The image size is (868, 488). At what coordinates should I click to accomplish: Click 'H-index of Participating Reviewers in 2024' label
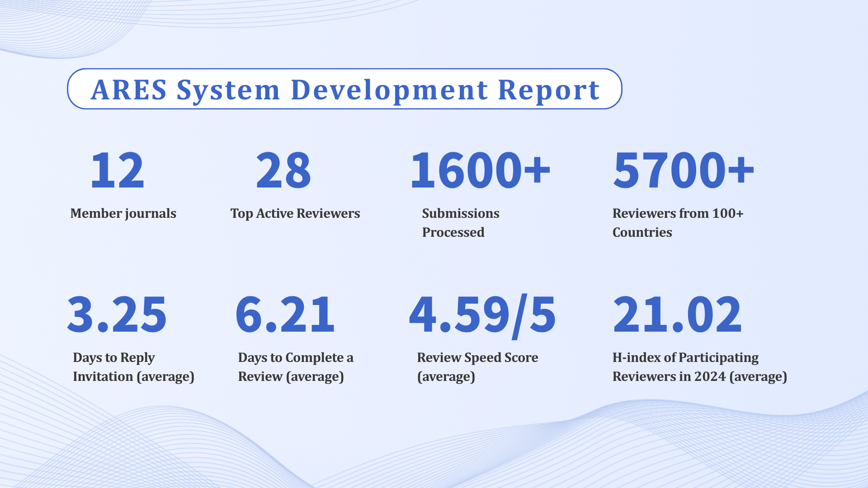coord(700,367)
